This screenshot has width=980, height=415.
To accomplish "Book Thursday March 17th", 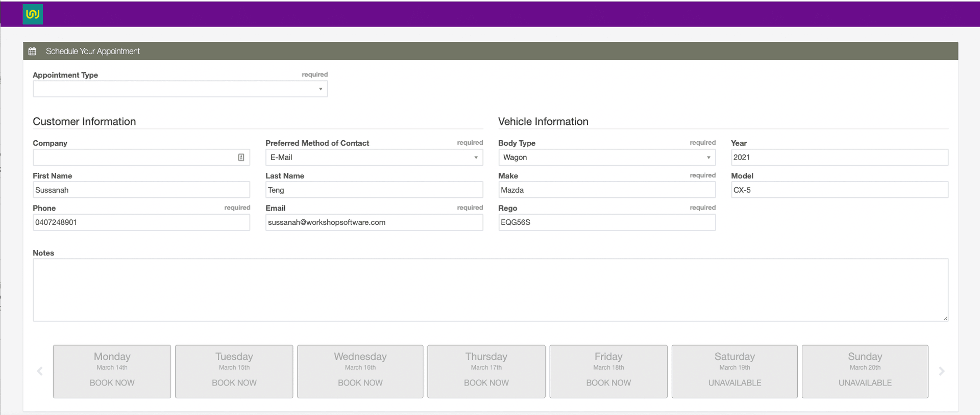I will point(486,372).
